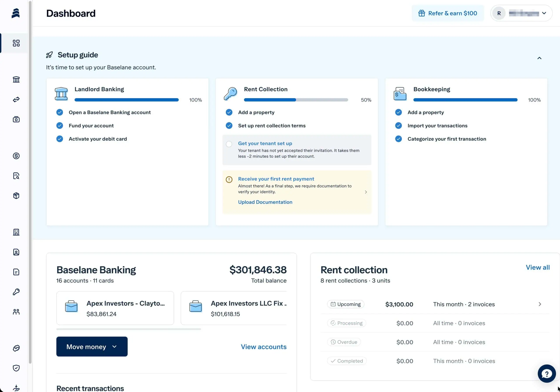560x392 pixels.
Task: Open the Baselane logo home icon
Action: click(x=16, y=13)
